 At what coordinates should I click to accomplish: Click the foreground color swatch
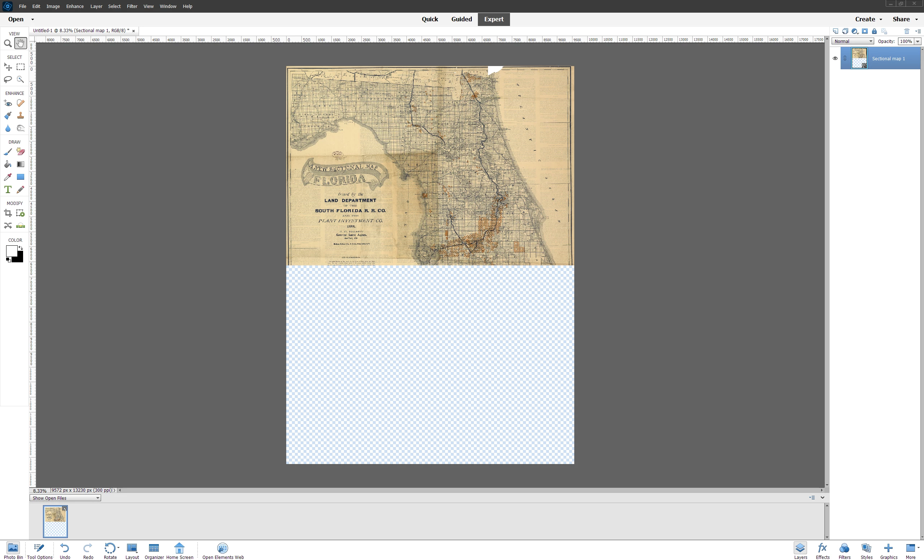pos(11,251)
